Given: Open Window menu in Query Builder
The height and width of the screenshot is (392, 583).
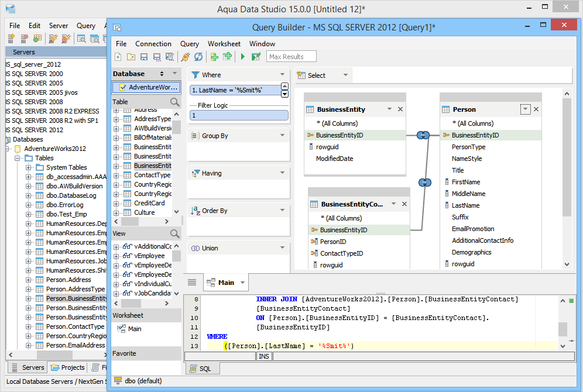Looking at the screenshot, I should pyautogui.click(x=262, y=44).
